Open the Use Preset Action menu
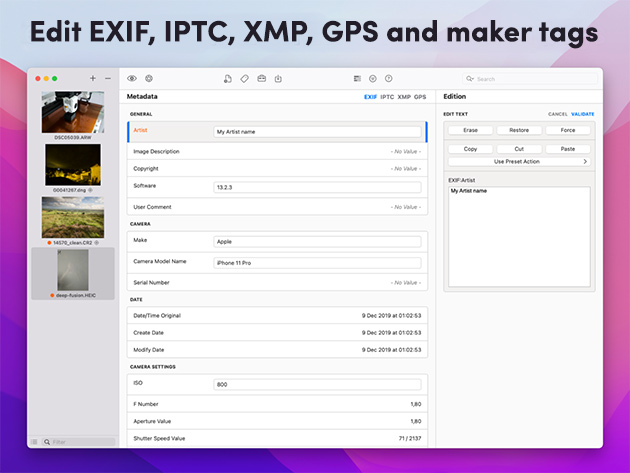 519,162
